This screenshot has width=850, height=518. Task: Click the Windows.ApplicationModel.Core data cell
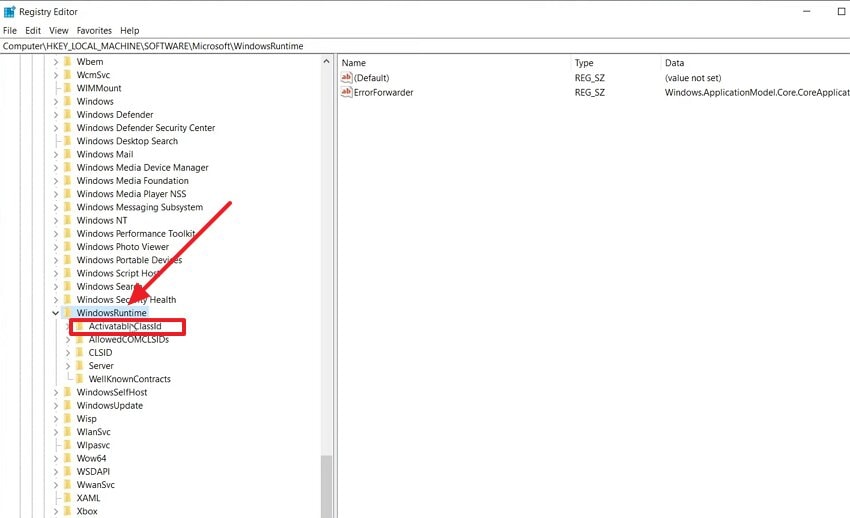757,93
